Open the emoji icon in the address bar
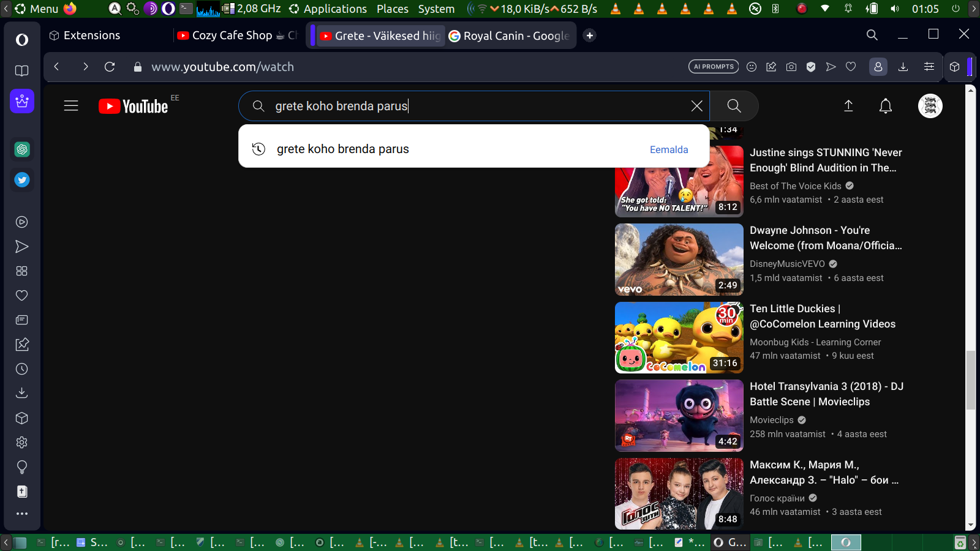 pyautogui.click(x=752, y=67)
